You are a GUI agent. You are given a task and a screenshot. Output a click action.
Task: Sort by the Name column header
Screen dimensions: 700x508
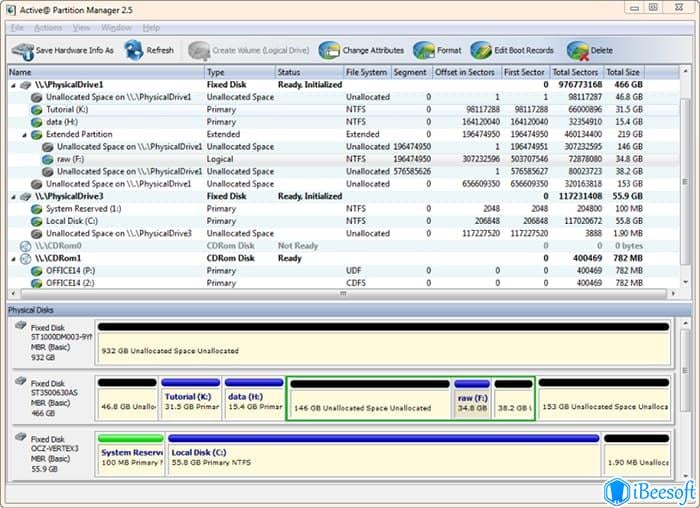[106, 72]
